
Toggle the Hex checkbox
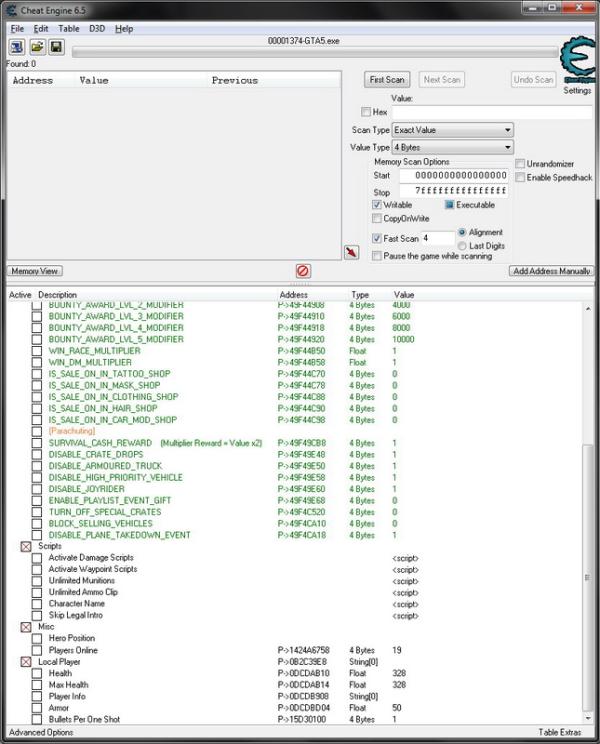366,112
